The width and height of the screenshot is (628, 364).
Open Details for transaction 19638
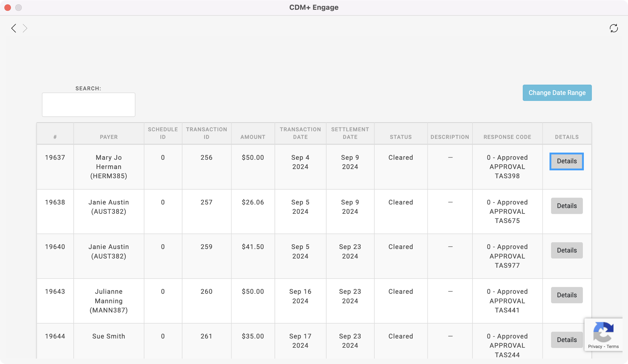566,206
